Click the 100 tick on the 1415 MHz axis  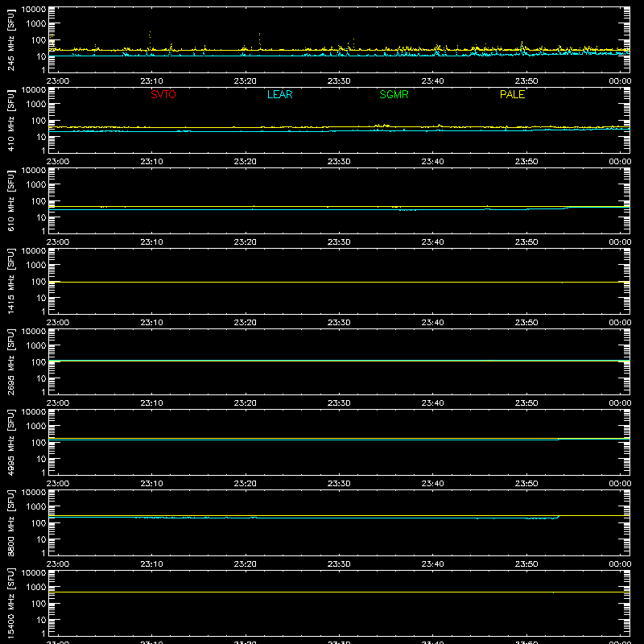tap(39, 282)
